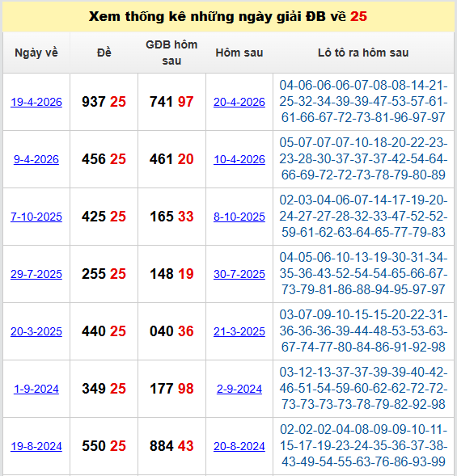
Task: Open the 20-4-2026 next-day link
Action: (239, 102)
